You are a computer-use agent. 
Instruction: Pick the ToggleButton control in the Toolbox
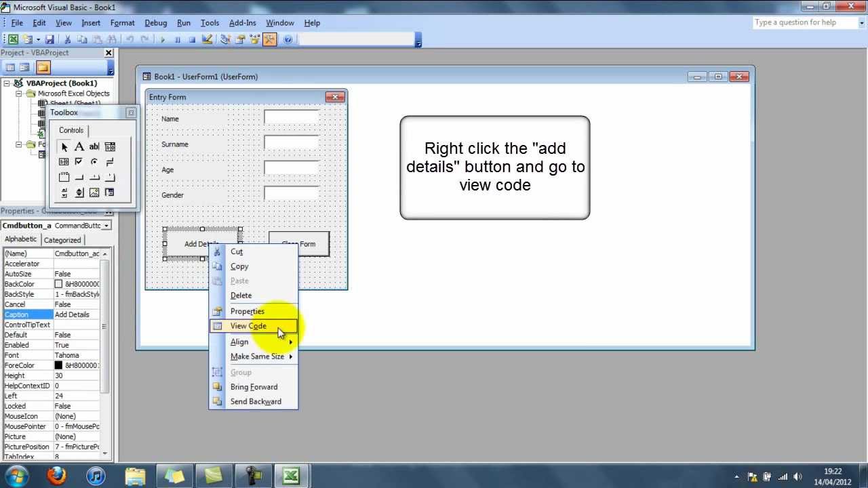(110, 161)
